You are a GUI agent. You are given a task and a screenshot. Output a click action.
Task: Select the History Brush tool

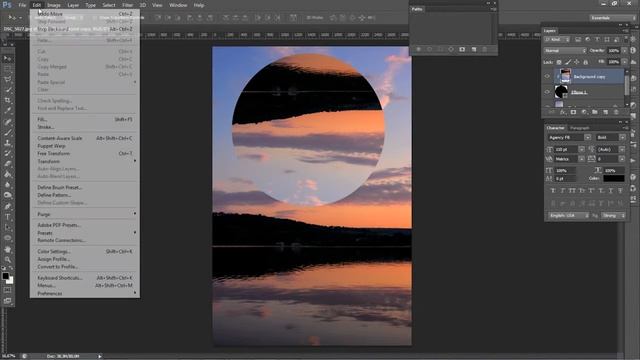[7, 153]
